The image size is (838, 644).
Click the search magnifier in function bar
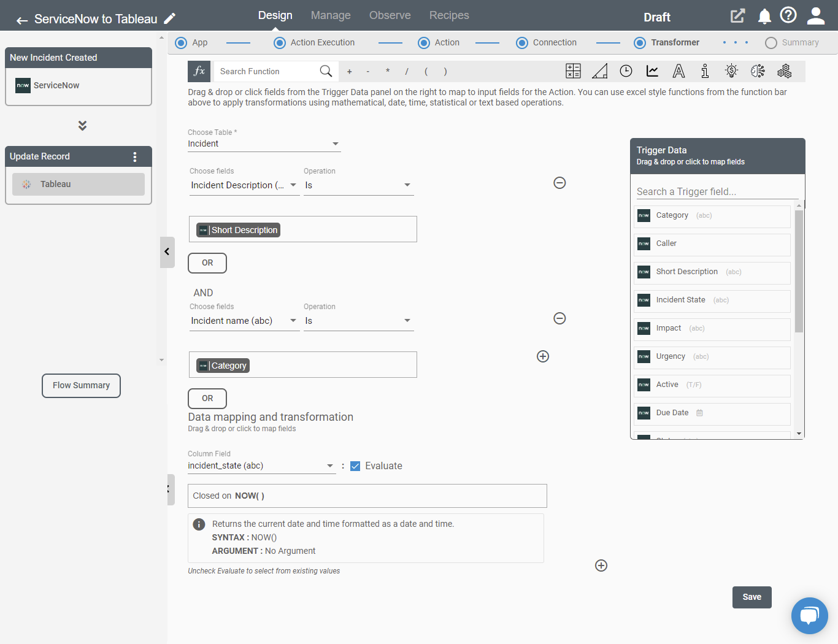tap(326, 71)
